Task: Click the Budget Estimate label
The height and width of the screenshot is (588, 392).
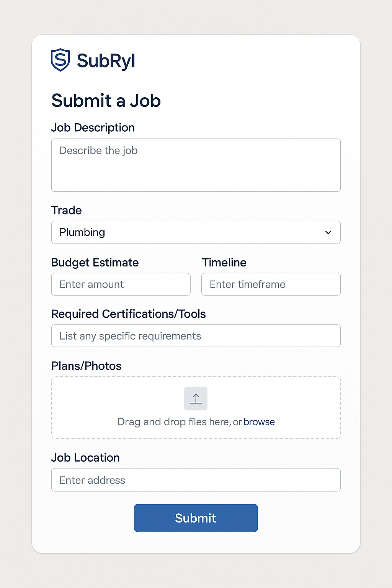Action: pos(95,263)
